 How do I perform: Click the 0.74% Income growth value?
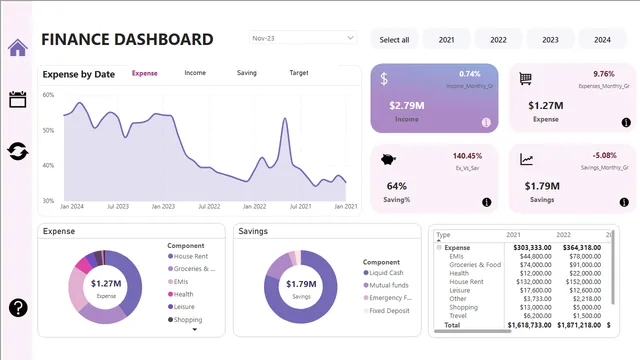coord(469,74)
